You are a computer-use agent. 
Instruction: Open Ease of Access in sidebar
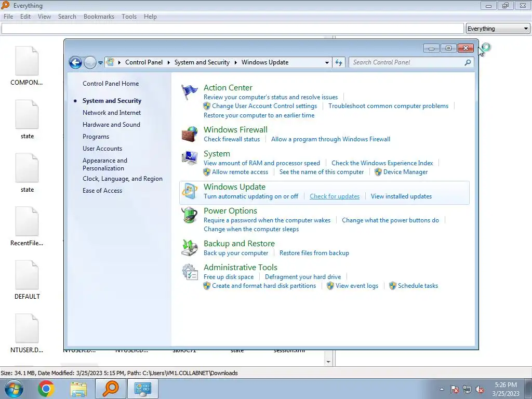pyautogui.click(x=102, y=191)
